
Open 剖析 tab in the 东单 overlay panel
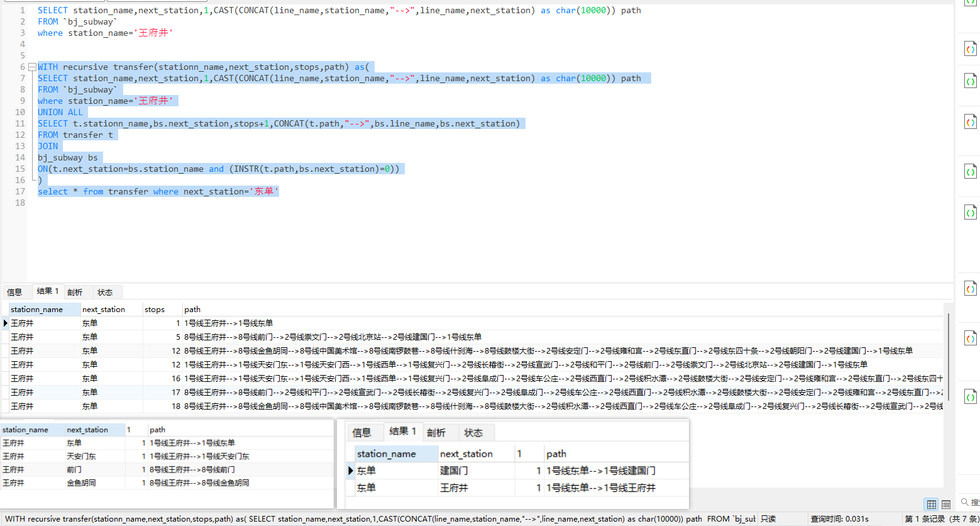436,432
